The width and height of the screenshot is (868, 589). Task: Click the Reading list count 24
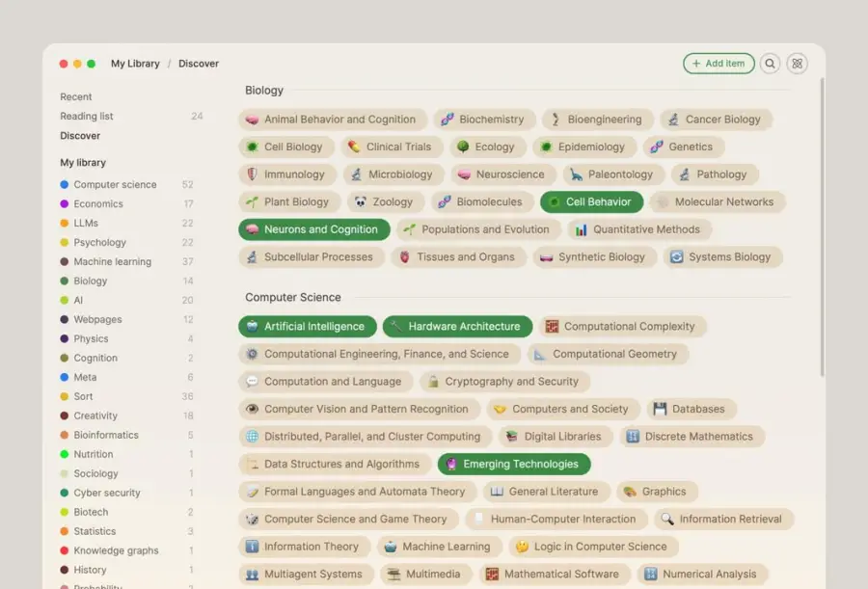[x=197, y=117]
